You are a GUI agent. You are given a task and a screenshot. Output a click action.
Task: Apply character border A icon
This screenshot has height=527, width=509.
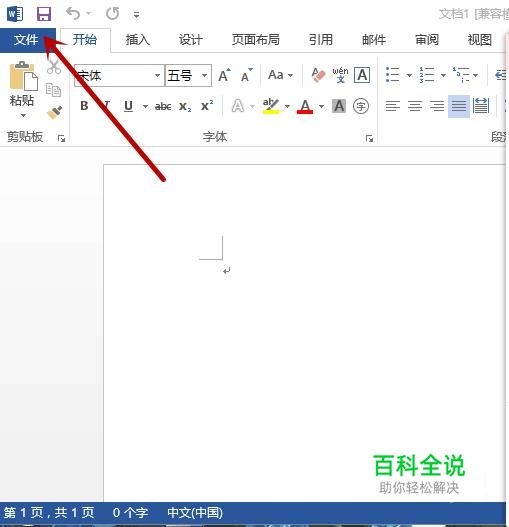click(362, 75)
